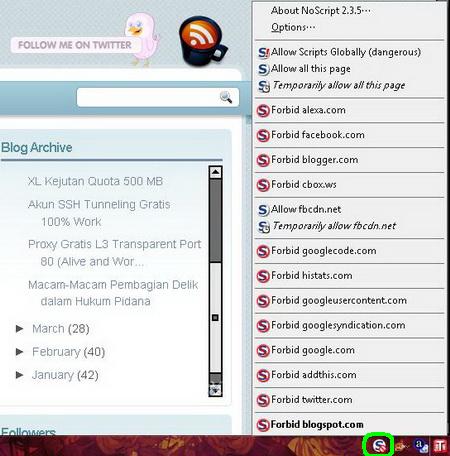Click the orange add-on icon beside NoScript
450x456 pixels.
point(401,446)
